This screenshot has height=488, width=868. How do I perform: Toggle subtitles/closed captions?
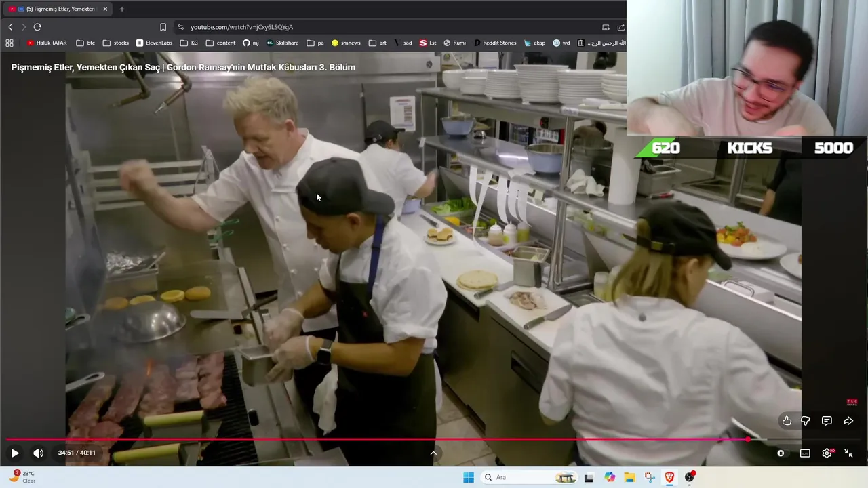(805, 453)
